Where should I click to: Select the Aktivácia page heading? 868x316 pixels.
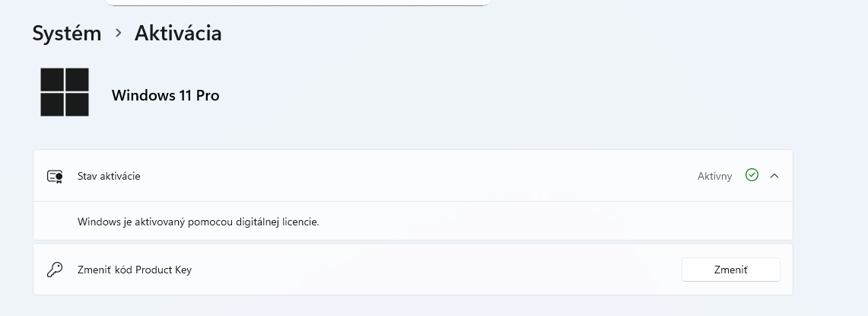pyautogui.click(x=178, y=34)
